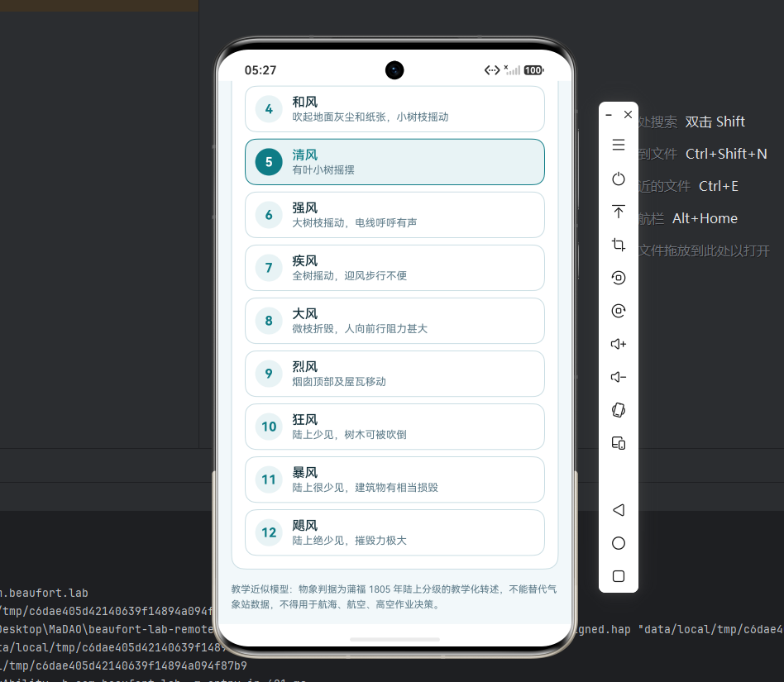The image size is (784, 682).
Task: Select the highlighted level 5 清风 card
Action: click(x=394, y=162)
